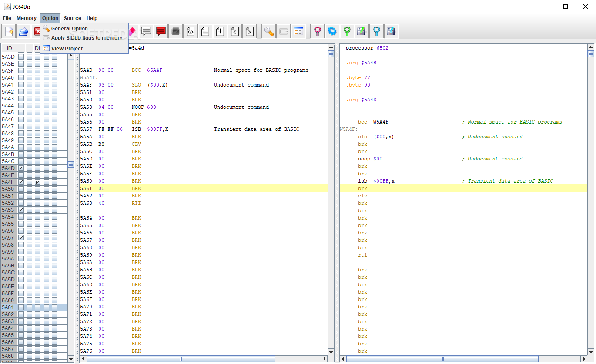Click the blue gear toolbar icon

tap(332, 31)
